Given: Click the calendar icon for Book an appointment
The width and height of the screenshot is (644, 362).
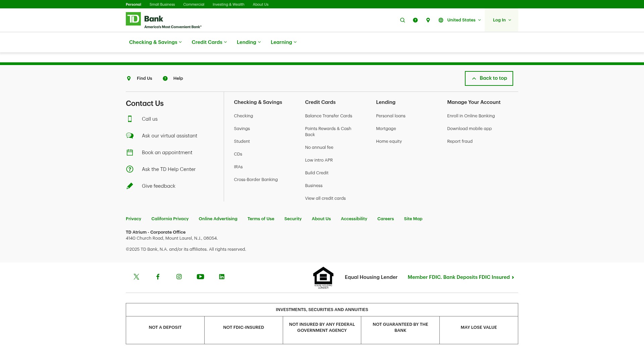Looking at the screenshot, I should pyautogui.click(x=130, y=153).
